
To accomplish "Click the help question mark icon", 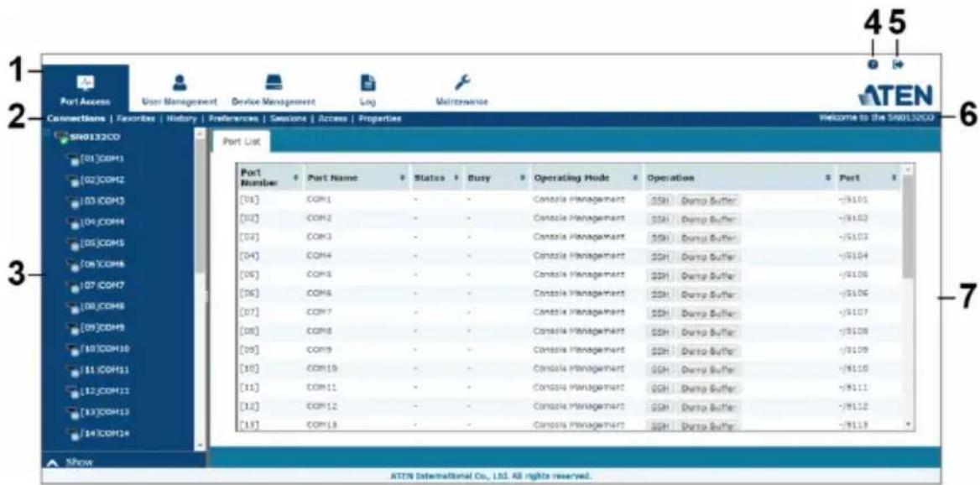I will click(x=873, y=65).
